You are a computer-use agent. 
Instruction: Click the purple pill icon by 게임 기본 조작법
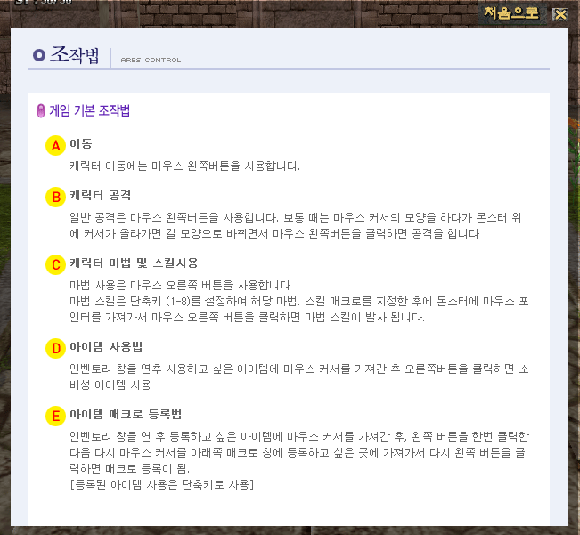point(41,111)
